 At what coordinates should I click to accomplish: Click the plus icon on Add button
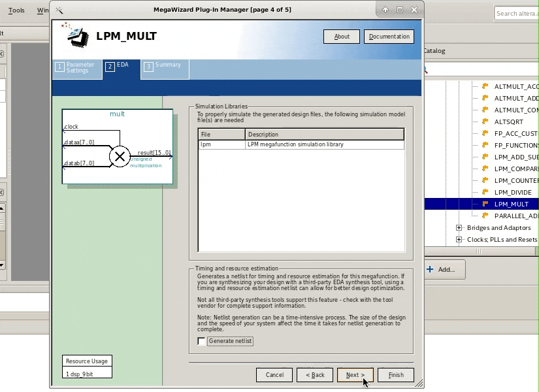(x=430, y=269)
